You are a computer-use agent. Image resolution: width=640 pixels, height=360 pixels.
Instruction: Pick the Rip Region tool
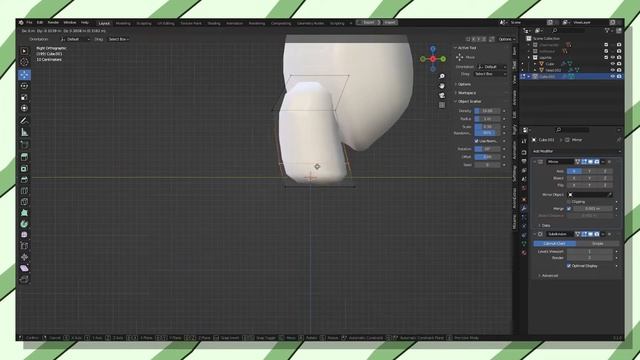(x=24, y=280)
